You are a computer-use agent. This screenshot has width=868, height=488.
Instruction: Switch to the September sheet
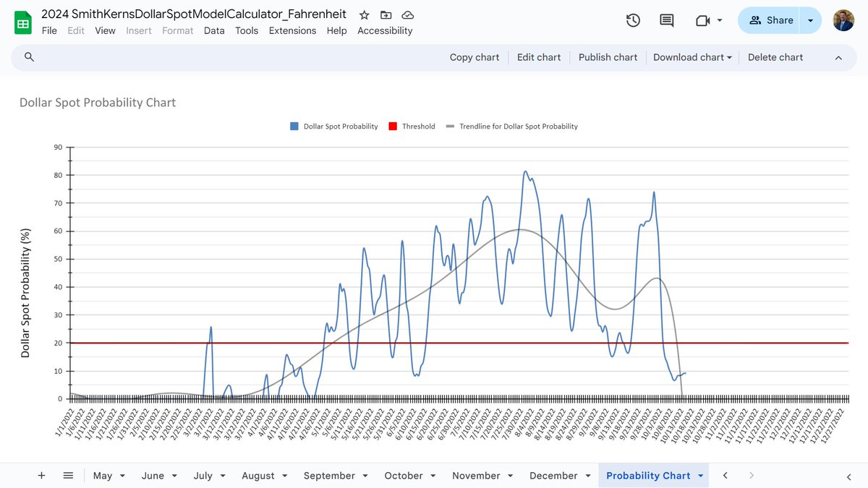click(330, 476)
